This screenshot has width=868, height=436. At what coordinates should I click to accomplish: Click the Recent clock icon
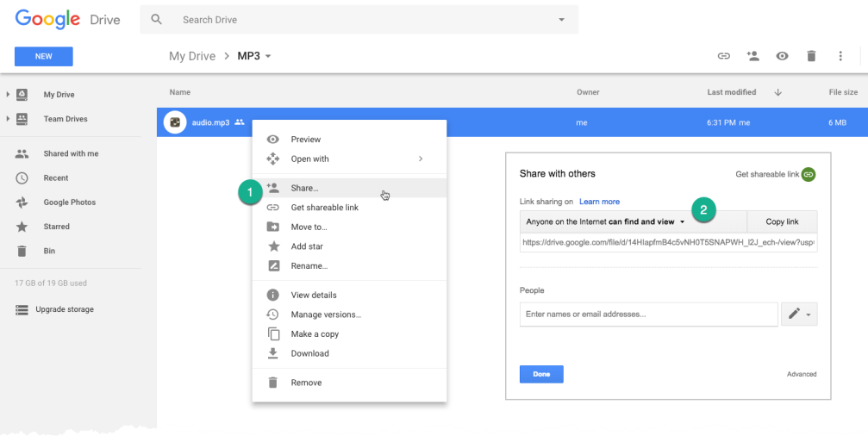(22, 178)
